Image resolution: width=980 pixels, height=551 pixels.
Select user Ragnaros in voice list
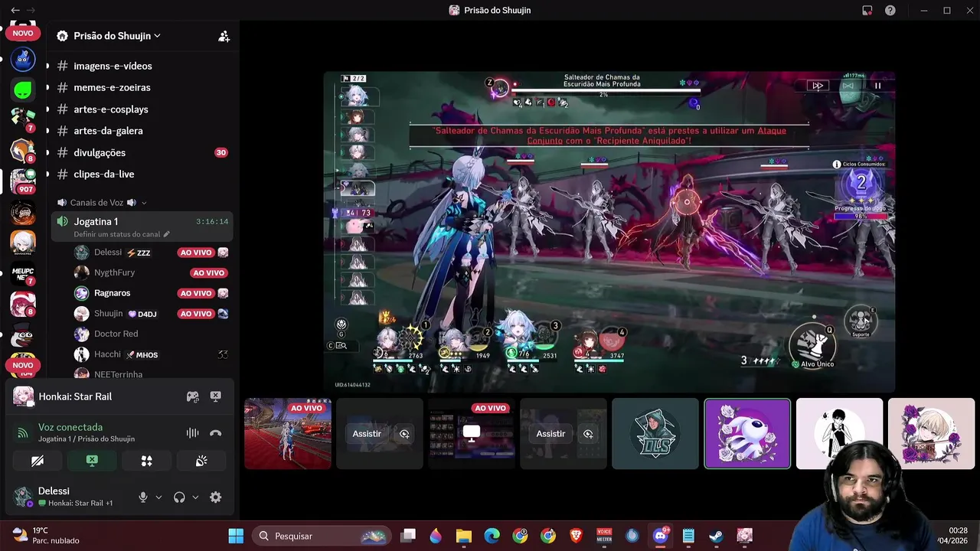tap(112, 293)
